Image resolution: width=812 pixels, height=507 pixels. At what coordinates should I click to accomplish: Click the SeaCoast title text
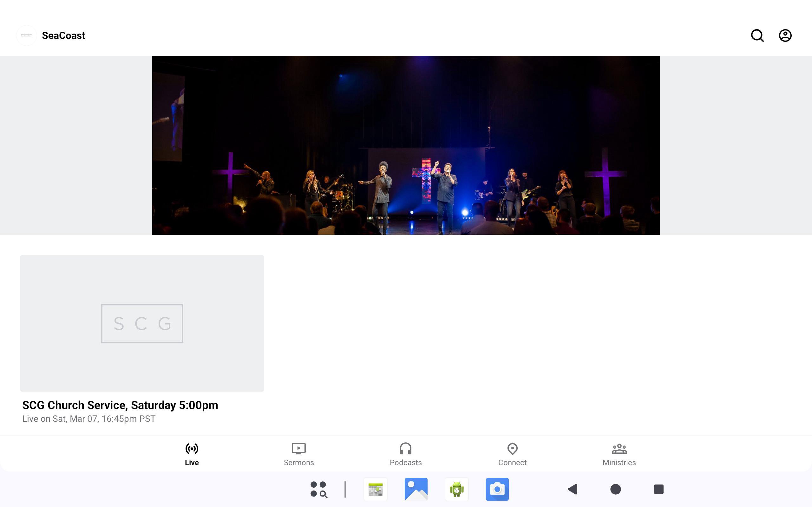[63, 35]
